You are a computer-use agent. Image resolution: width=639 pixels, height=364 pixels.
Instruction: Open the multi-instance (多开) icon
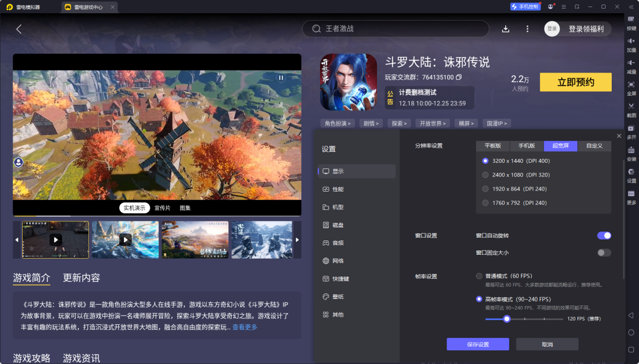[631, 129]
